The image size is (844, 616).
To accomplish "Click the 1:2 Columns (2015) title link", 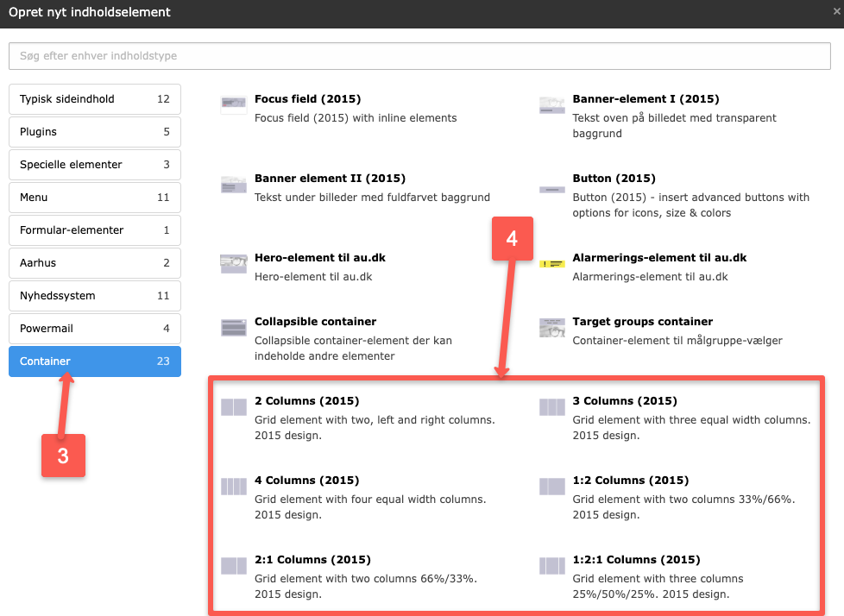I will 630,481.
